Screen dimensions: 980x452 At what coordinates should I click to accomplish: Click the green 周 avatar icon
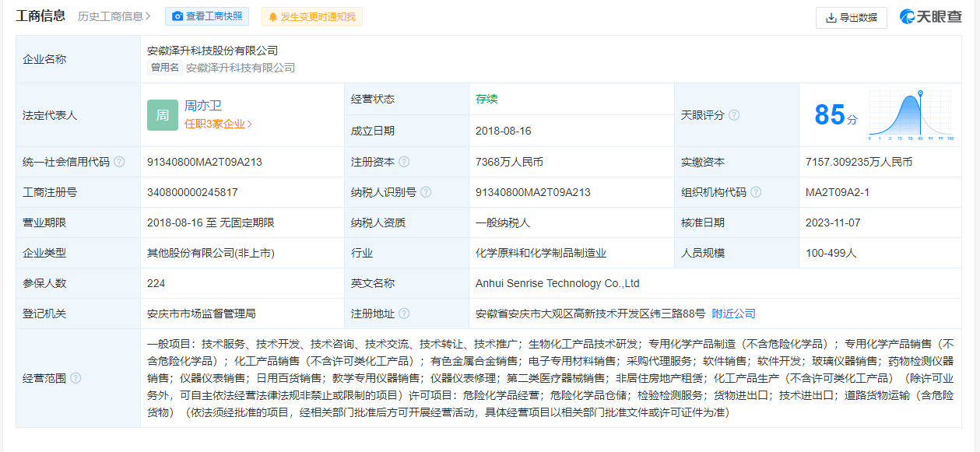pos(162,115)
